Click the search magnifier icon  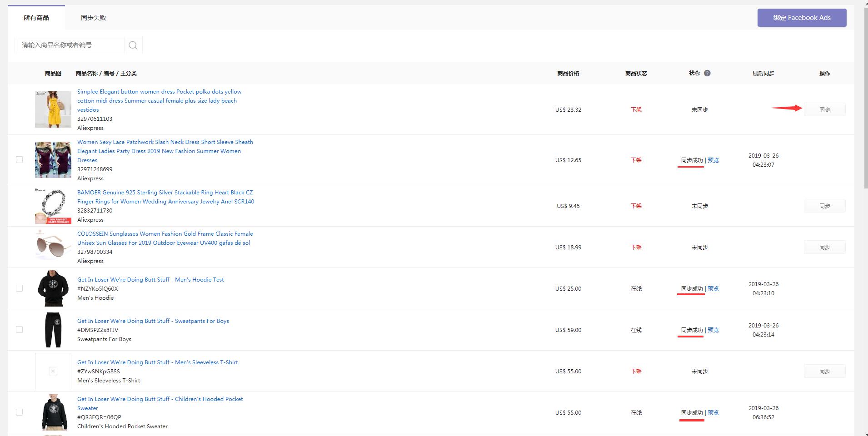tap(133, 45)
